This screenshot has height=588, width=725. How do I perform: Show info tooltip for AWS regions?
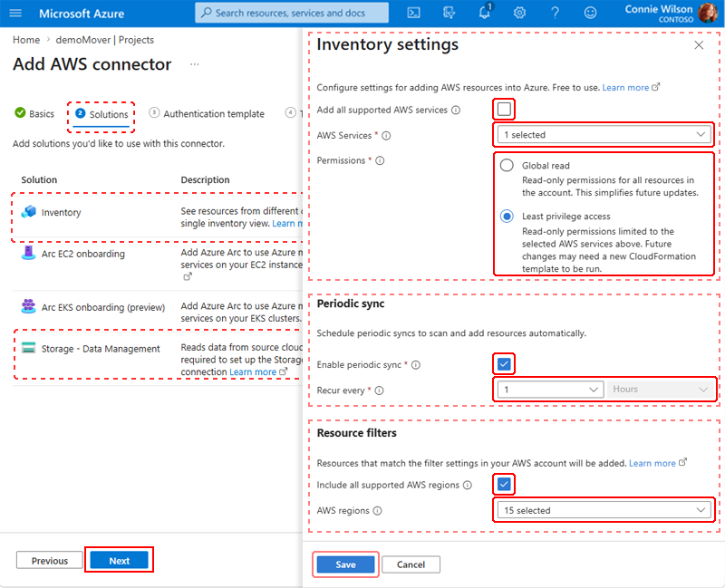[x=377, y=511]
